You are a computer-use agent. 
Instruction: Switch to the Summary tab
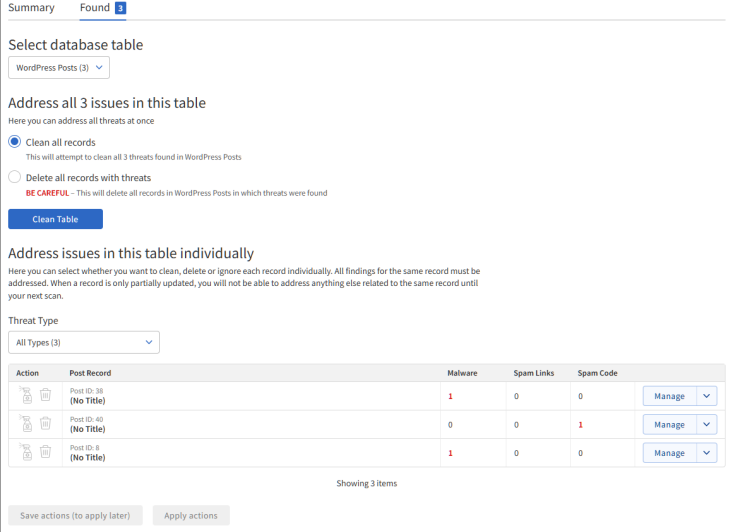coord(31,8)
